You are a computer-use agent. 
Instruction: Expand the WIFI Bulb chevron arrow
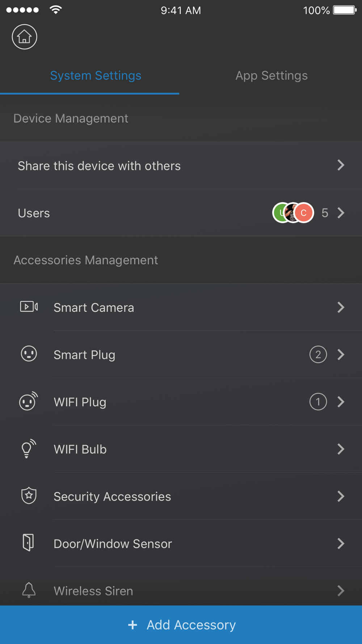[x=341, y=449]
